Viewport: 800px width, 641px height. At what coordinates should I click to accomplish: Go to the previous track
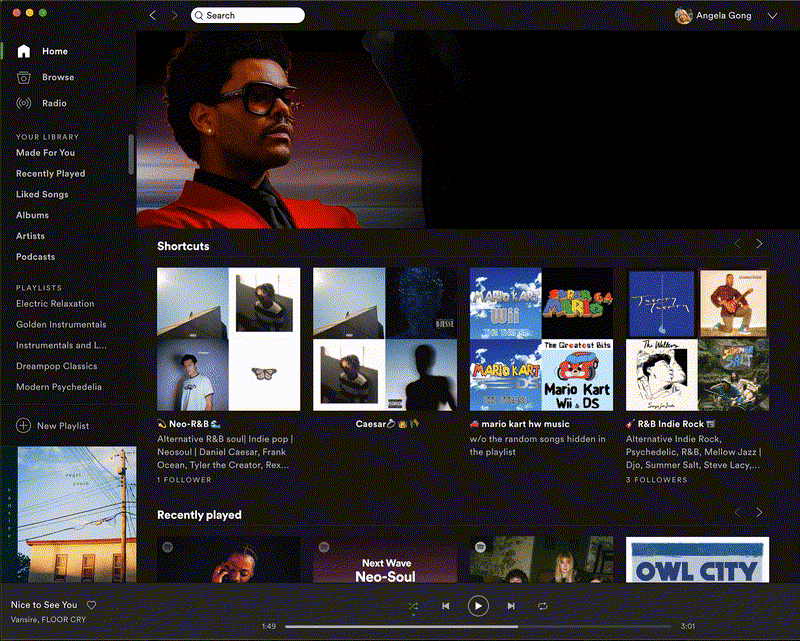(x=446, y=606)
